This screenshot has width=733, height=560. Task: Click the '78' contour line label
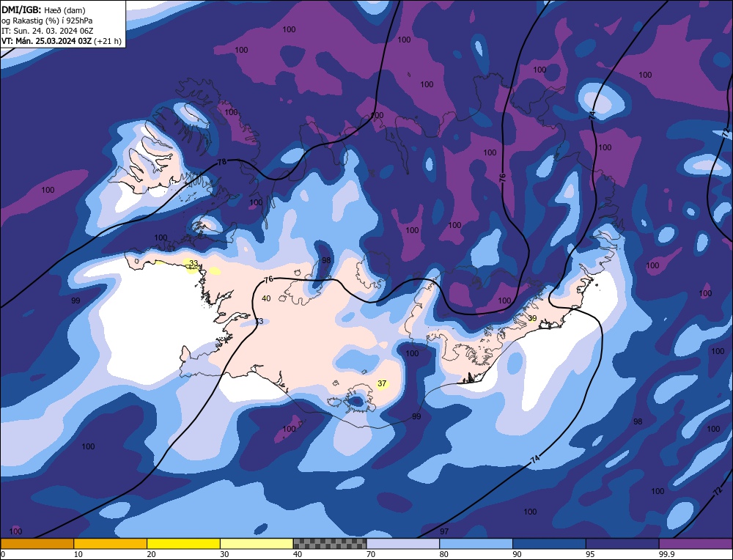tap(222, 162)
